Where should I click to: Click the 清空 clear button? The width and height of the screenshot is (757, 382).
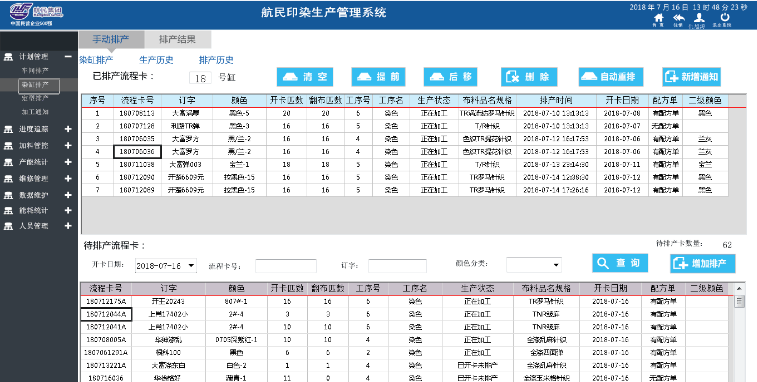[x=305, y=77]
